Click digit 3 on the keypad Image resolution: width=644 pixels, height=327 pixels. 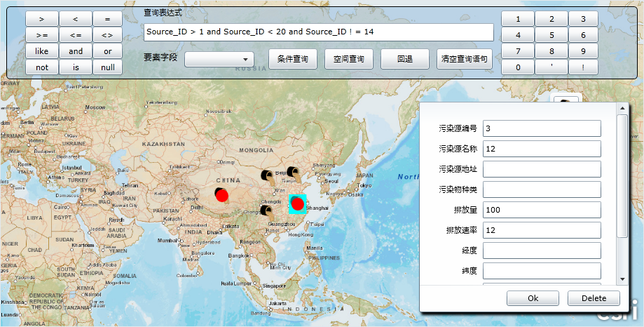583,19
